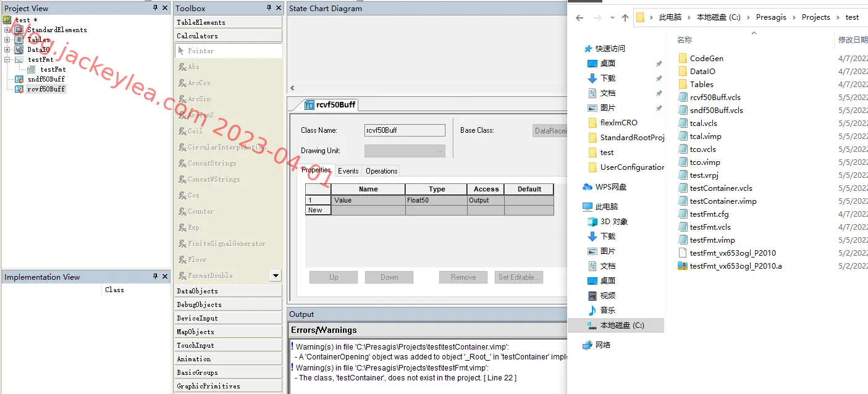Open the WPS网盘 cloud drive icon
Viewport: 868px width, 394px height.
(x=588, y=187)
